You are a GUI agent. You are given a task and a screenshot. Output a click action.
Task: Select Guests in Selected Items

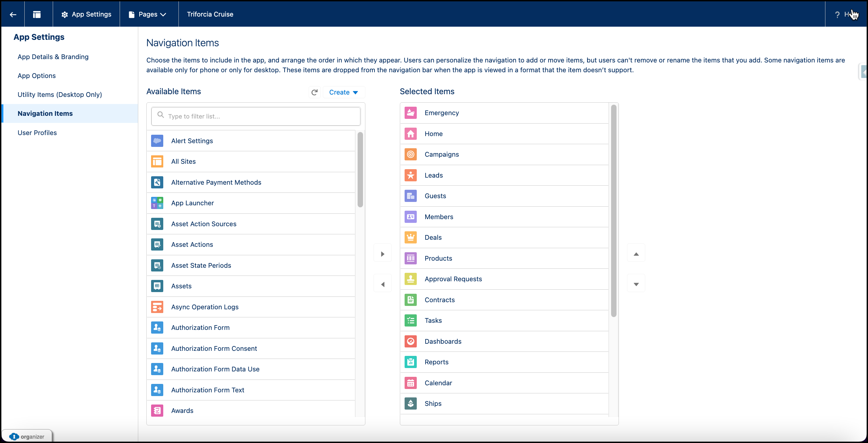(504, 196)
